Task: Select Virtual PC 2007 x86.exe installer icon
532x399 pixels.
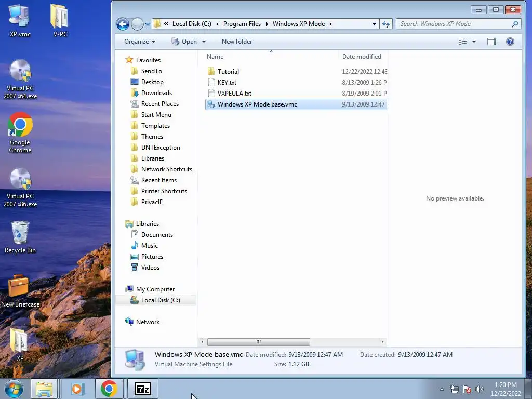Action: tap(20, 187)
